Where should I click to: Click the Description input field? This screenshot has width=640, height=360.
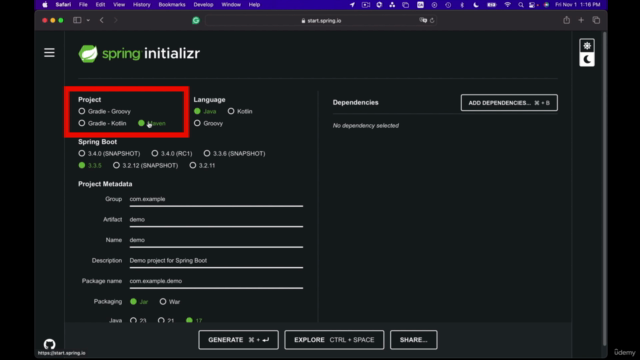tap(216, 260)
